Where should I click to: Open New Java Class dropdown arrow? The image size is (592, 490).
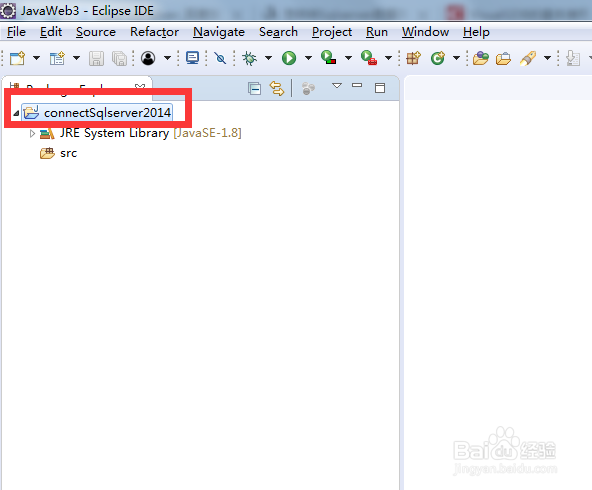456,58
